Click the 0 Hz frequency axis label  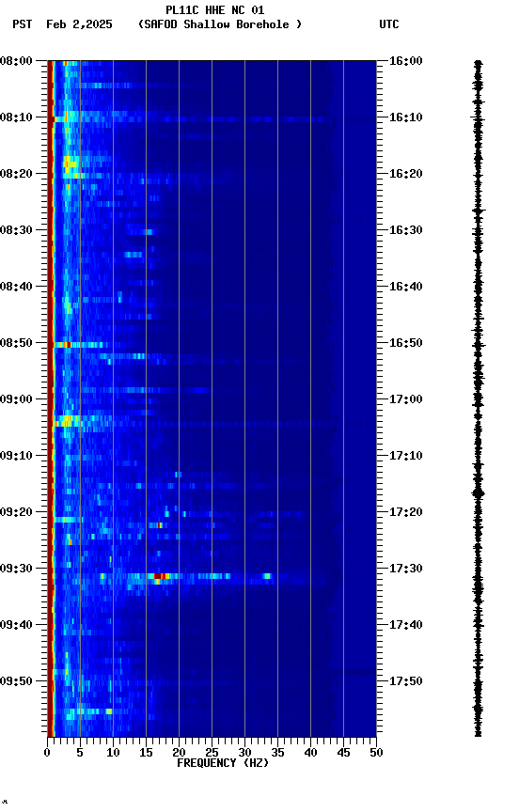(x=48, y=753)
